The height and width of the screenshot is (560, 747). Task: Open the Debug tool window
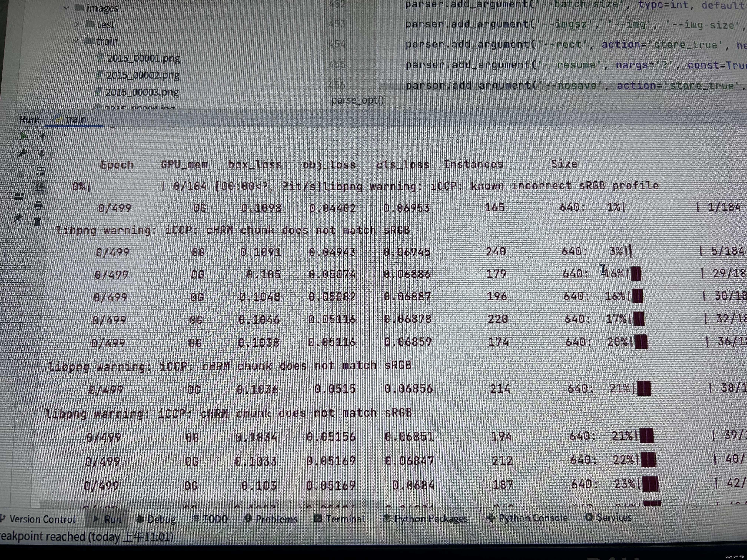[x=156, y=519]
